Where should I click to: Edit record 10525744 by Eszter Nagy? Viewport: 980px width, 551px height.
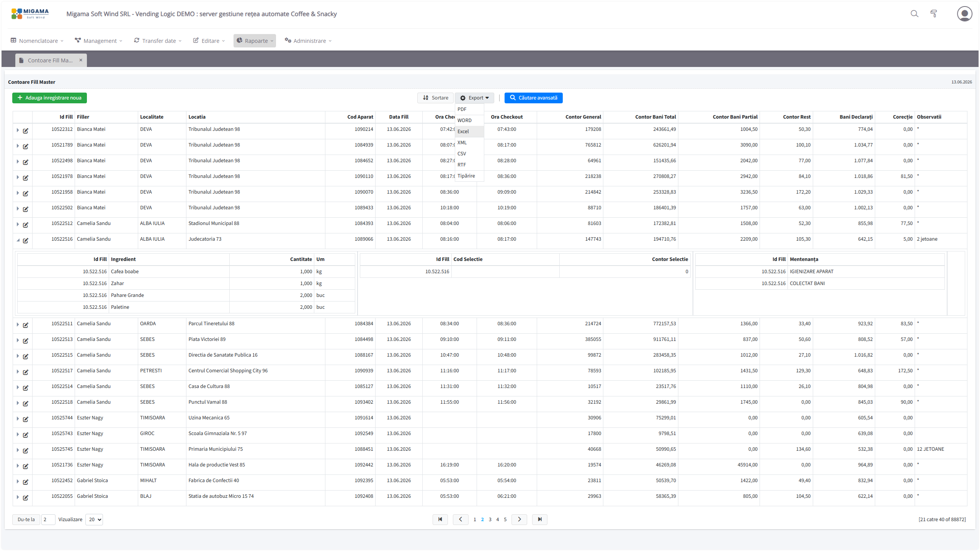(x=26, y=419)
